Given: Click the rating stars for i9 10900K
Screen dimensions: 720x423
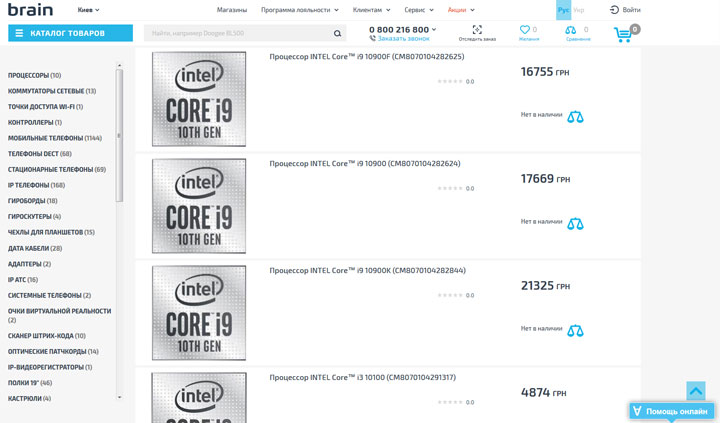Looking at the screenshot, I should pyautogui.click(x=450, y=295).
